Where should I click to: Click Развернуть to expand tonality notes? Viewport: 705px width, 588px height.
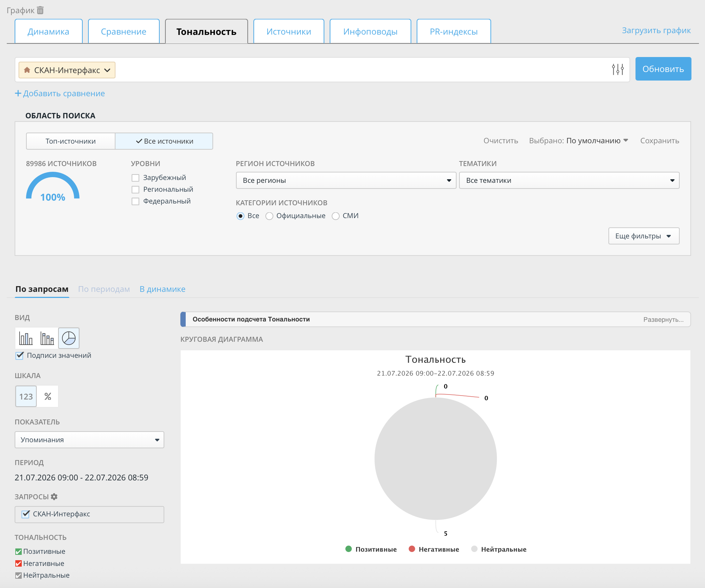(x=663, y=320)
